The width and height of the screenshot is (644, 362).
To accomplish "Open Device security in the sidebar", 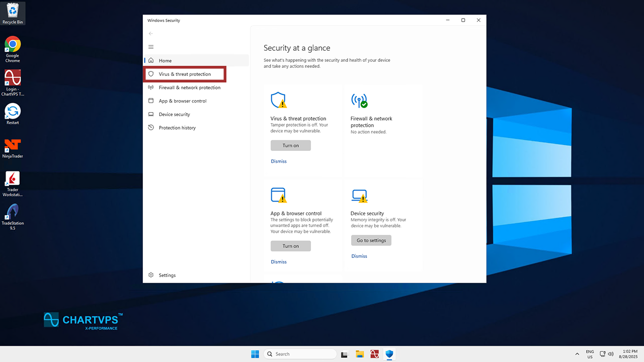I will tap(174, 115).
